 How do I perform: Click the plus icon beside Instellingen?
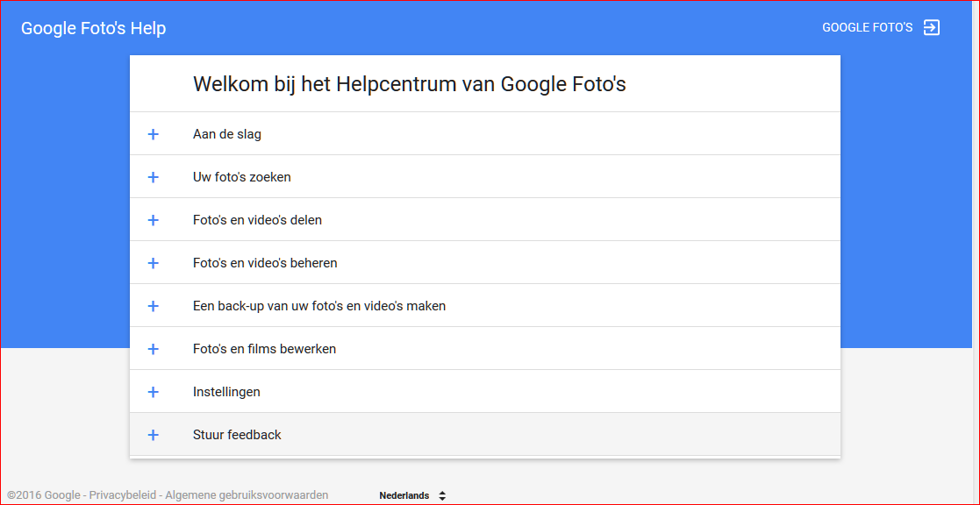(x=154, y=391)
